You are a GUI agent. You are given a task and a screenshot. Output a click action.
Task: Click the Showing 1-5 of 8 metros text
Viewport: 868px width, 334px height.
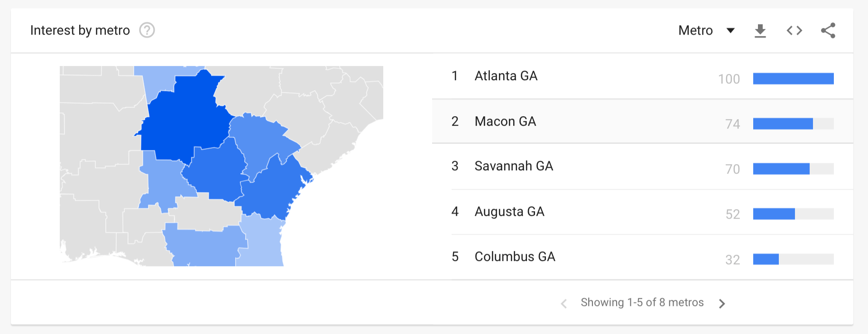point(642,303)
